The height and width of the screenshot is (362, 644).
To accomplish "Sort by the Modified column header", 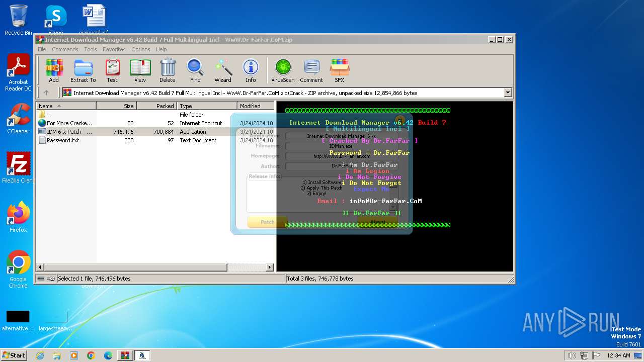I will coord(256,106).
